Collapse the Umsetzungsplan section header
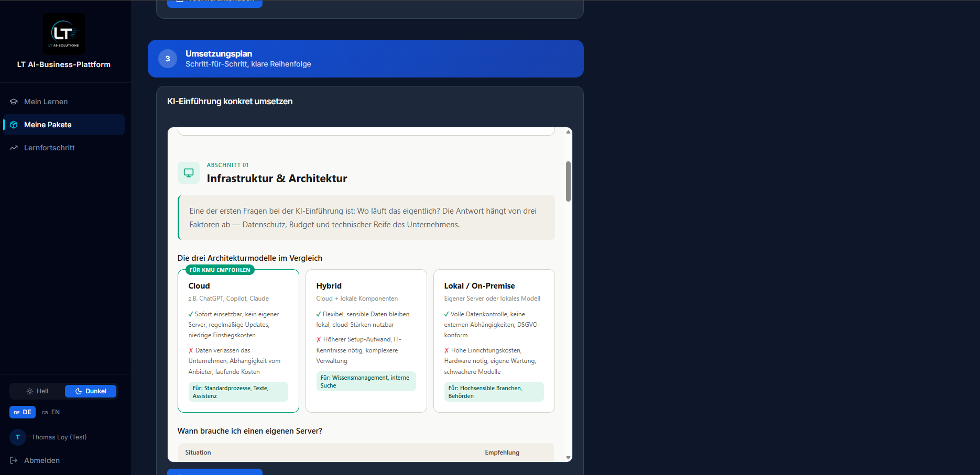Image resolution: width=980 pixels, height=475 pixels. click(x=366, y=59)
